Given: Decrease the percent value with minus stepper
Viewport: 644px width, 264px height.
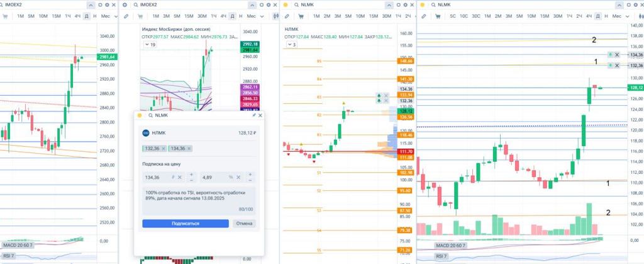Looking at the screenshot, I should coord(250,181).
